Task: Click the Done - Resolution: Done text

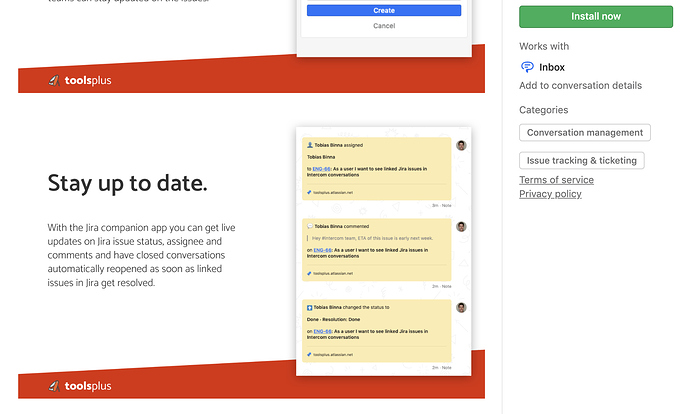Action: (x=333, y=319)
